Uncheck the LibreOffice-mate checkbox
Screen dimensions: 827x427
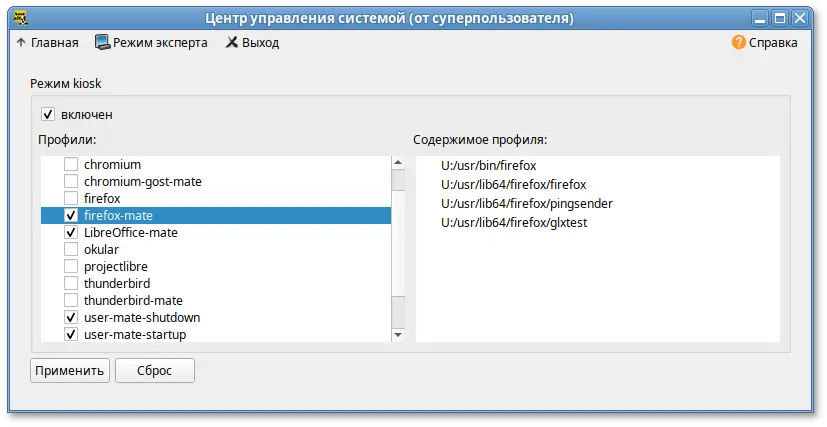coord(71,232)
